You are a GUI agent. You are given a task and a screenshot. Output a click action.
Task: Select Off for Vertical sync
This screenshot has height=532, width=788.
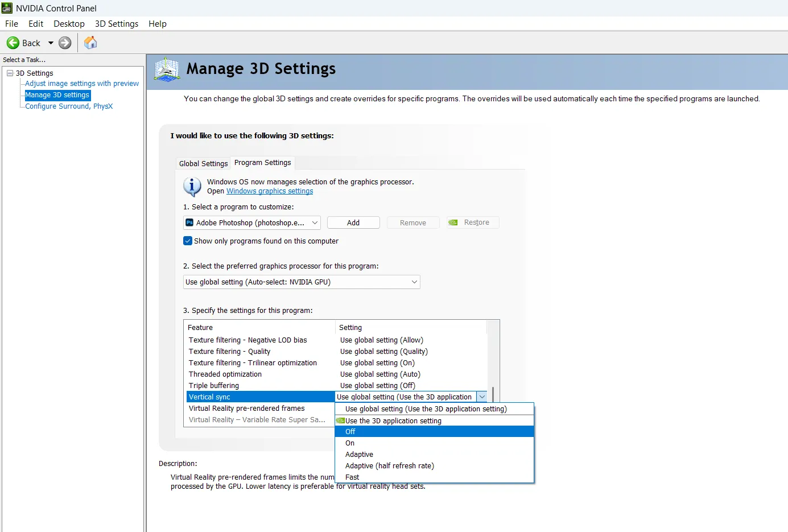coord(435,431)
